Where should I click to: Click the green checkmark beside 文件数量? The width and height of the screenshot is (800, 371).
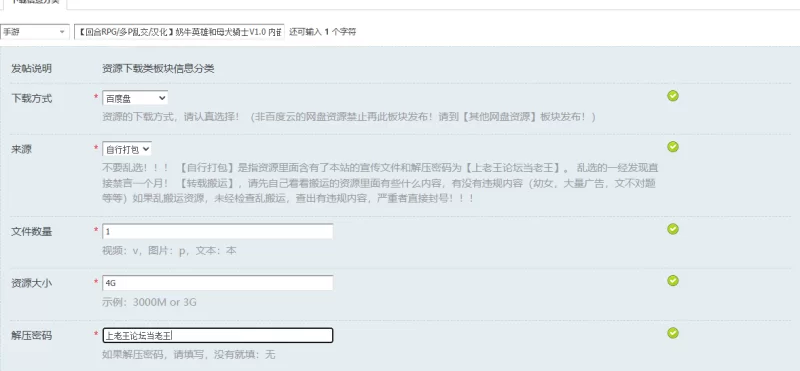(673, 229)
